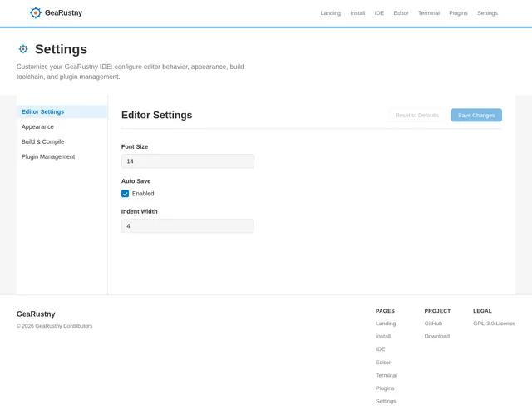This screenshot has height=420, width=532.
Task: Click the gear icon beside Settings heading
Action: (x=23, y=49)
